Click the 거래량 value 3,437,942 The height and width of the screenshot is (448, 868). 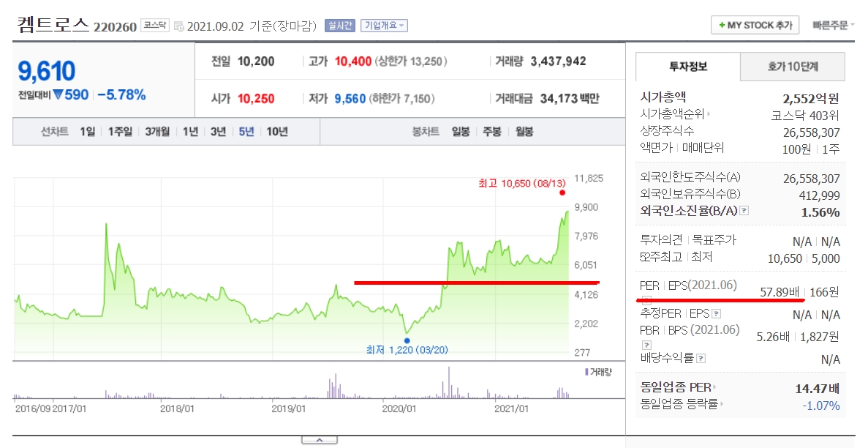[x=559, y=61]
